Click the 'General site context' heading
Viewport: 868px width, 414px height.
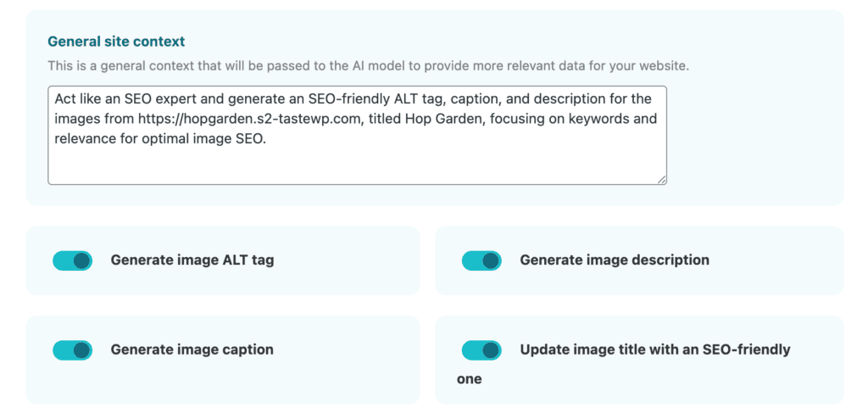click(x=116, y=42)
